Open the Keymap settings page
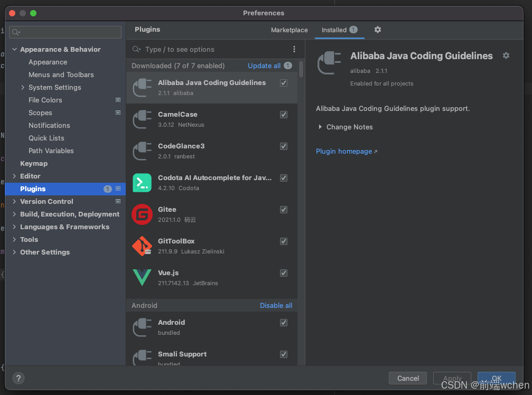This screenshot has width=532, height=395. click(34, 163)
